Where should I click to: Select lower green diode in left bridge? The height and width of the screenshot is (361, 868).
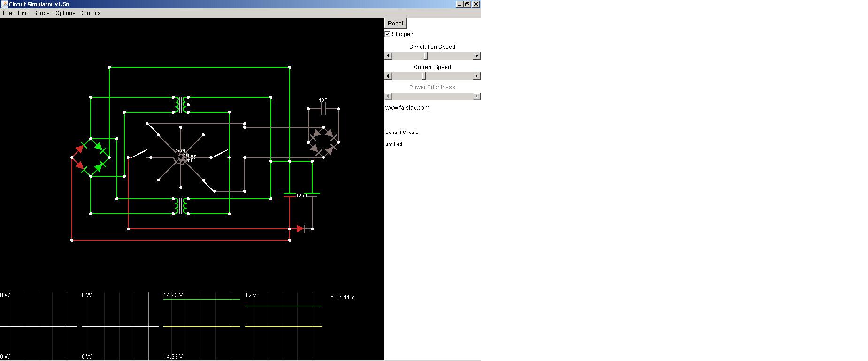coord(100,167)
